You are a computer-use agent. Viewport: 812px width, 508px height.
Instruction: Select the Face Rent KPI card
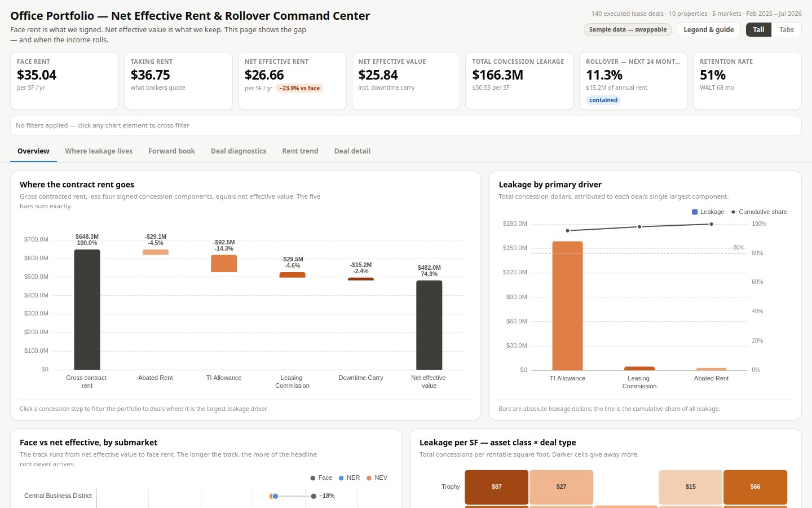pos(64,81)
